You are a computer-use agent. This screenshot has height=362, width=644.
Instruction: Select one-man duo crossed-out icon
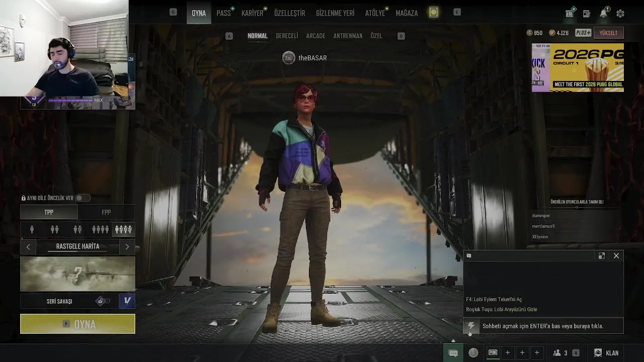click(77, 229)
